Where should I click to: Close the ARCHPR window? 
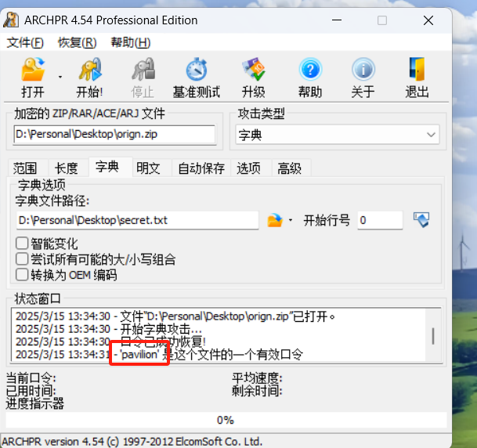click(x=428, y=20)
